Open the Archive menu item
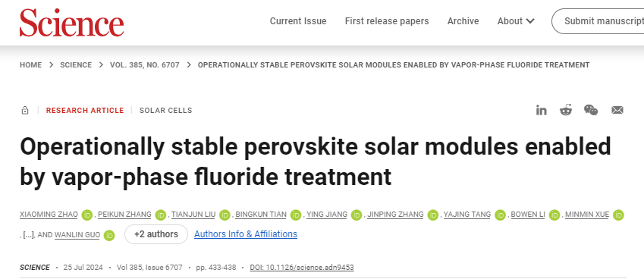This screenshot has height=279, width=644. point(463,21)
